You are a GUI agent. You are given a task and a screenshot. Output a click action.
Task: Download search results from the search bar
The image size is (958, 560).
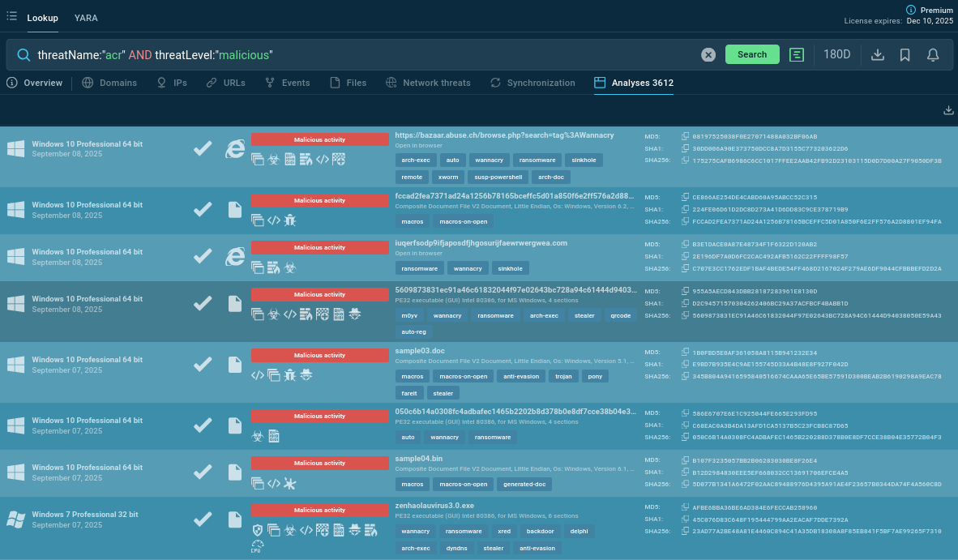point(877,54)
